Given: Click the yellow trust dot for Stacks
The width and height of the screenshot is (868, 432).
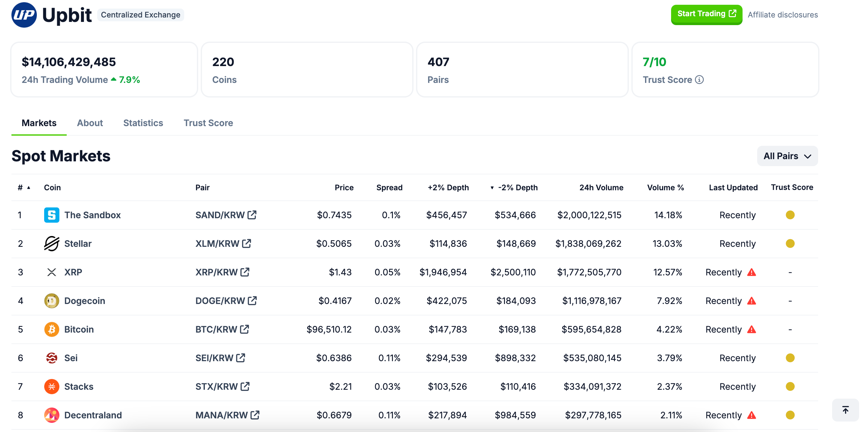Looking at the screenshot, I should pyautogui.click(x=790, y=387).
